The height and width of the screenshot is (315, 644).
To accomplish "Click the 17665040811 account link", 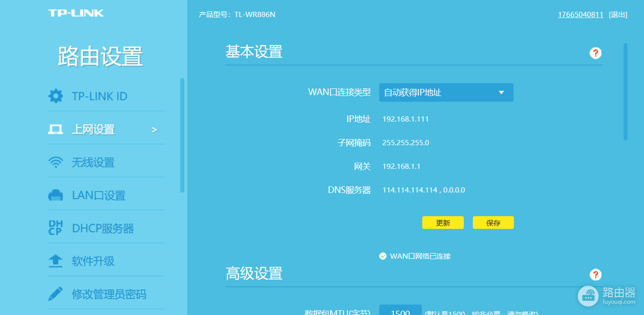I will pyautogui.click(x=581, y=14).
